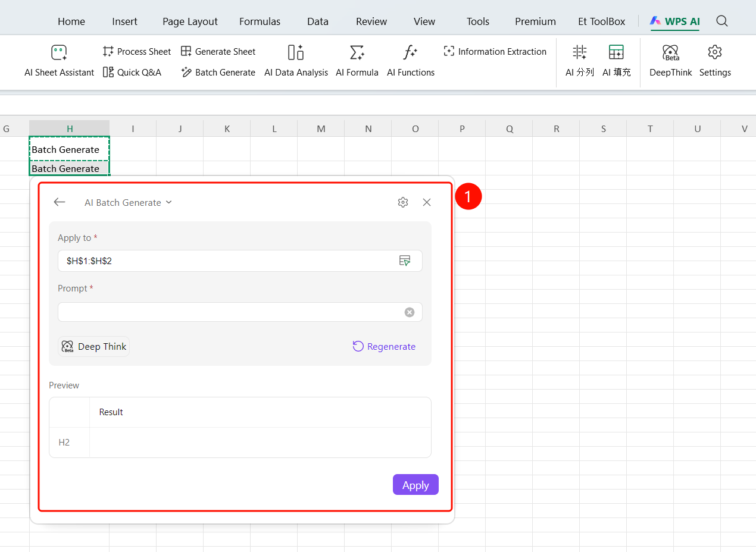The image size is (756, 552).
Task: Switch to the Formulas tab
Action: [x=260, y=21]
